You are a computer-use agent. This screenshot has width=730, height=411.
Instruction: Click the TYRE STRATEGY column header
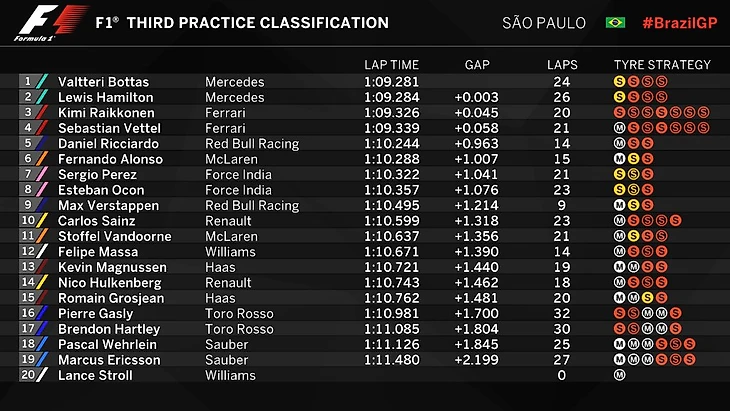pos(662,65)
